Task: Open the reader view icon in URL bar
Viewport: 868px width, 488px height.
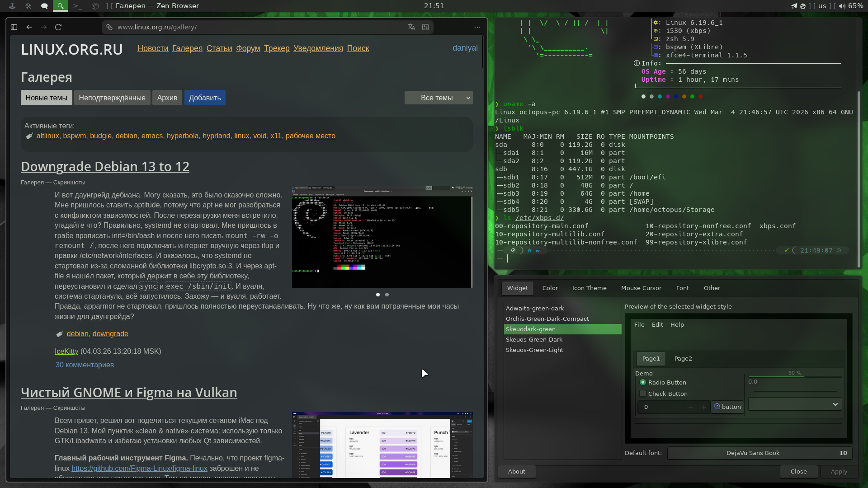Action: coord(425,27)
